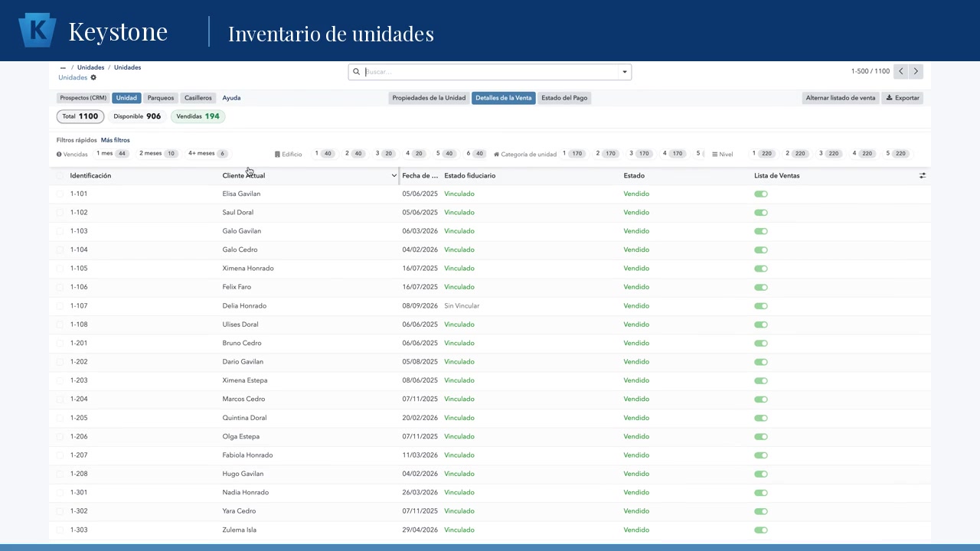980x551 pixels.
Task: Toggle Lista de Ventas for unit 1-105
Action: pyautogui.click(x=761, y=269)
